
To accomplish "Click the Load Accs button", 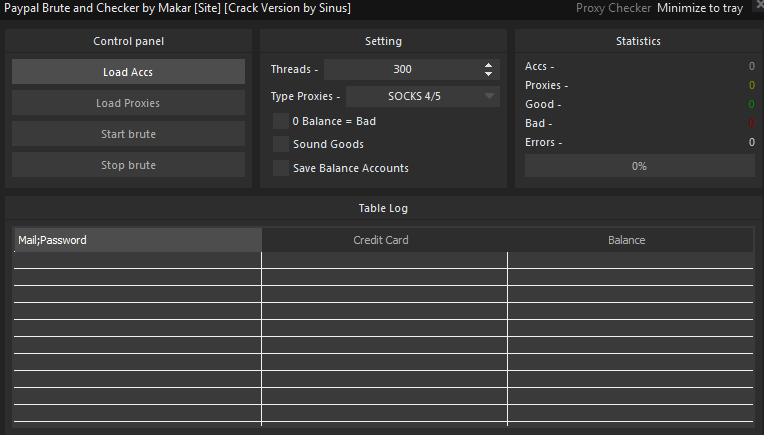I will click(128, 72).
